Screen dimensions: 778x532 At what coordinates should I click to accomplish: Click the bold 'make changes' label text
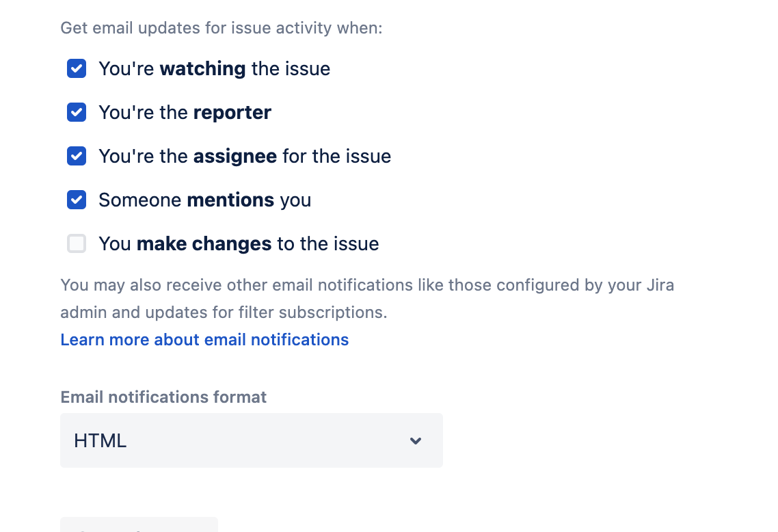pos(204,244)
